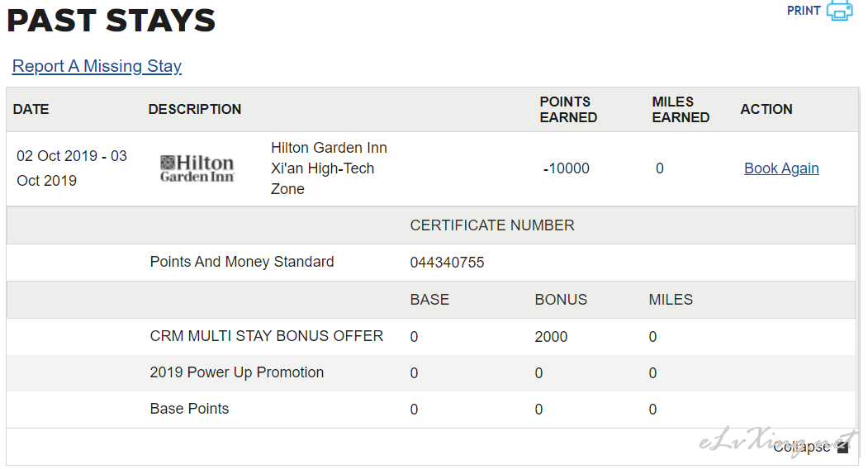Viewport: 868px width, 469px height.
Task: Click the Base Points row label
Action: point(189,409)
